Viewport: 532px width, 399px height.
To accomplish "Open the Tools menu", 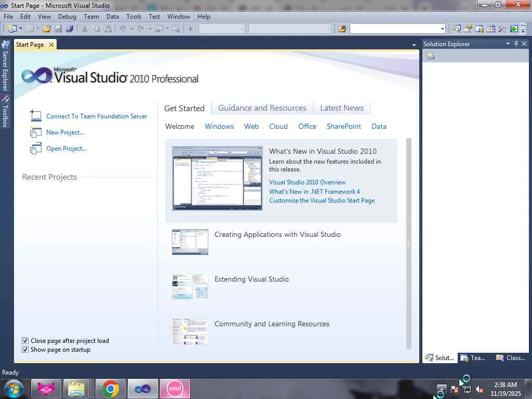I will pyautogui.click(x=134, y=16).
